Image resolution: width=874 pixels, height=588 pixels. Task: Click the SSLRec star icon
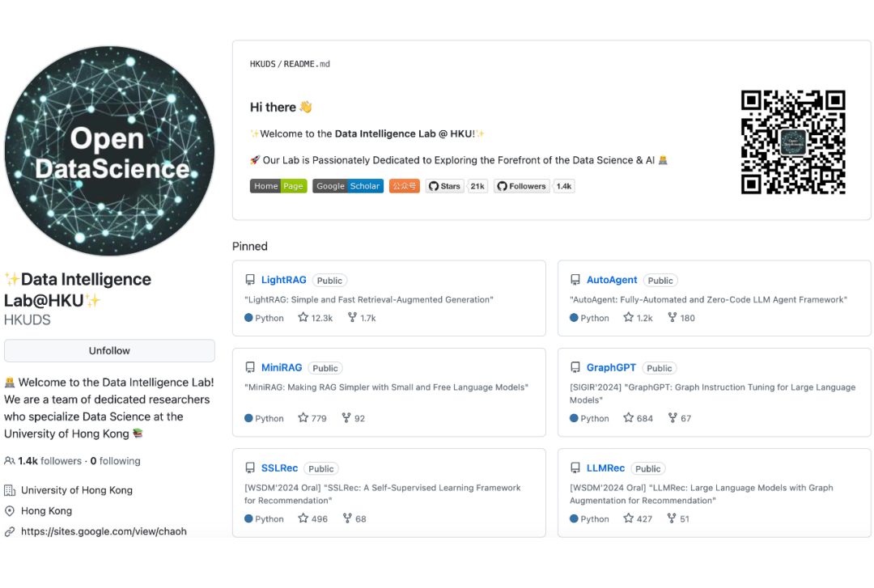click(303, 518)
